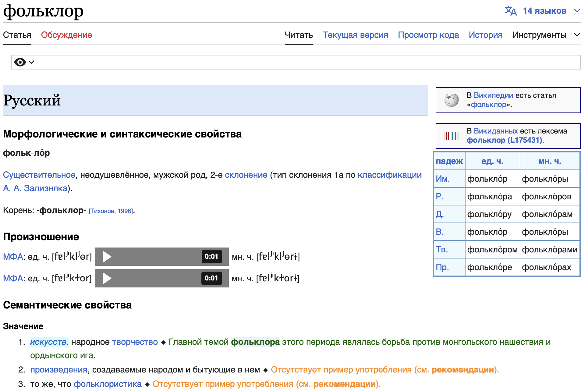
Task: Open the Текущая версия tab
Action: click(355, 35)
